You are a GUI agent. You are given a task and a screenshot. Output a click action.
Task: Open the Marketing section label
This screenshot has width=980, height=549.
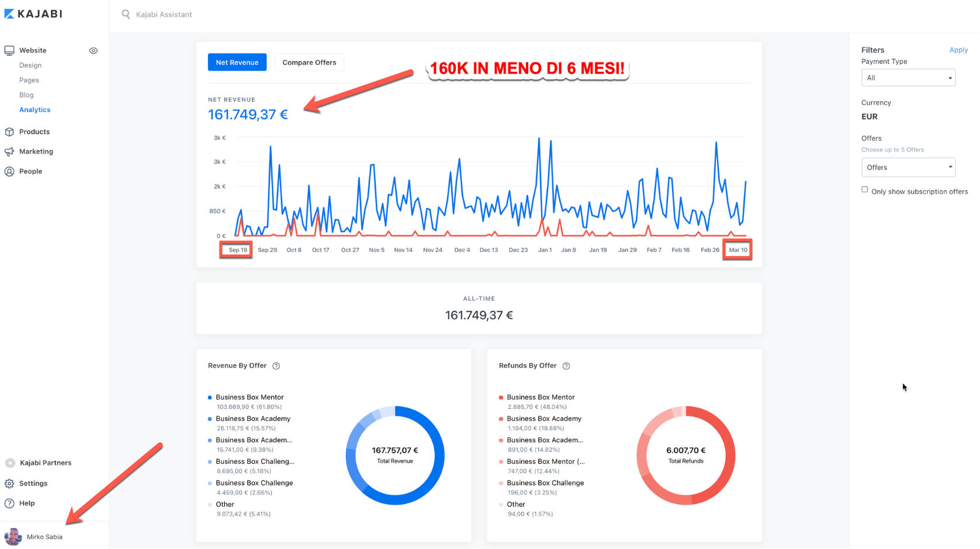coord(36,152)
